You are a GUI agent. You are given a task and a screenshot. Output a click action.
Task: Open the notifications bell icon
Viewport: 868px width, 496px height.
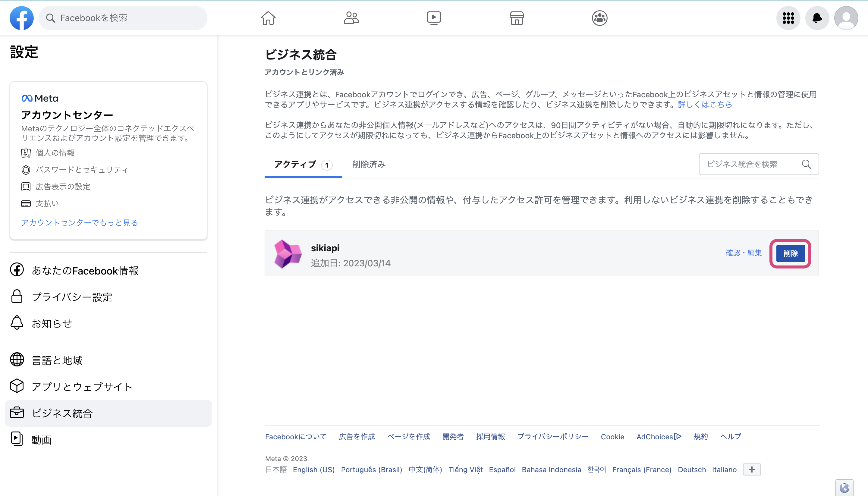pyautogui.click(x=817, y=18)
